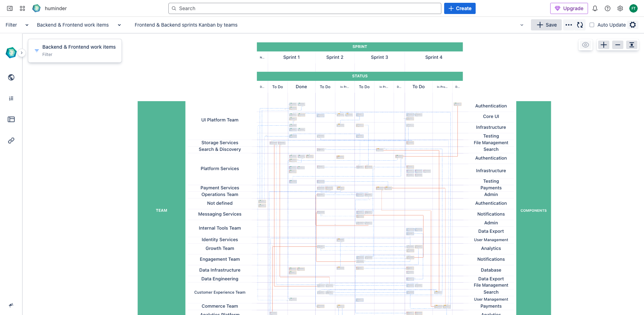
Task: Open the more options ellipsis menu
Action: click(568, 25)
